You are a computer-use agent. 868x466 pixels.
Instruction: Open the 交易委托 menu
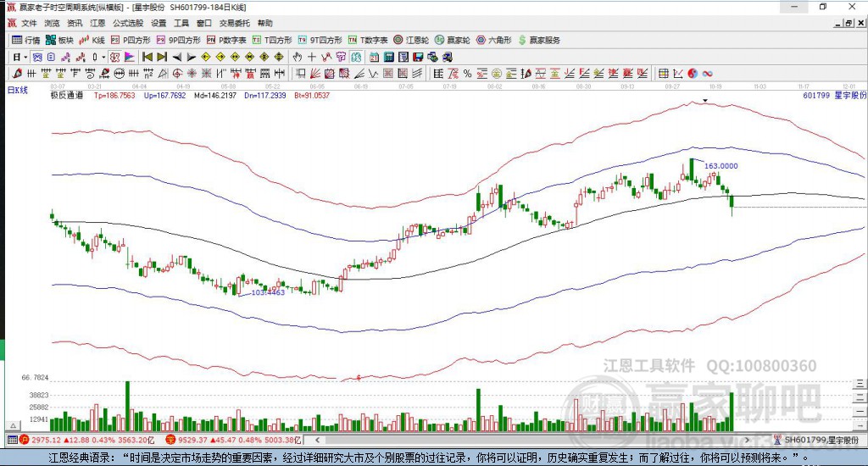234,23
